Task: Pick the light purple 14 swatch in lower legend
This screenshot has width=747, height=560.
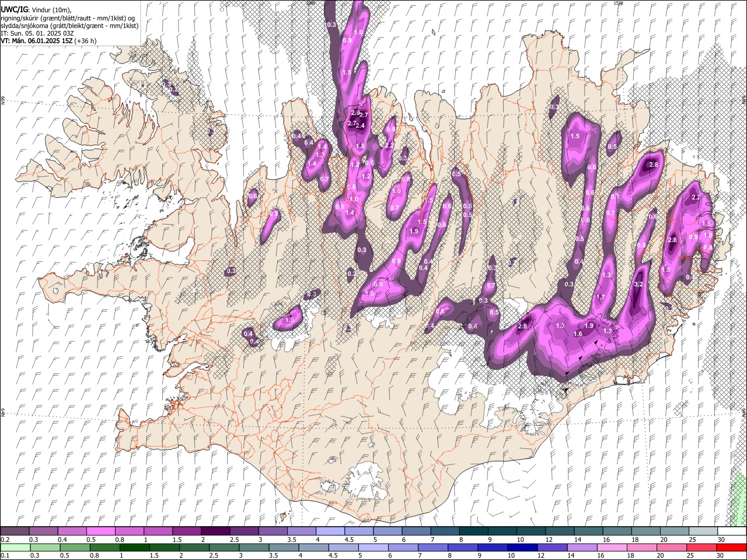Action: [581, 548]
